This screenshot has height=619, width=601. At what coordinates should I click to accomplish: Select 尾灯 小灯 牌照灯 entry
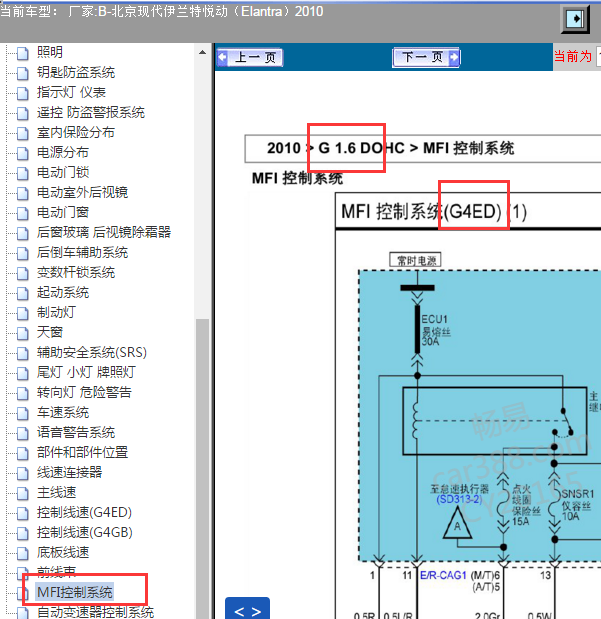click(x=86, y=372)
